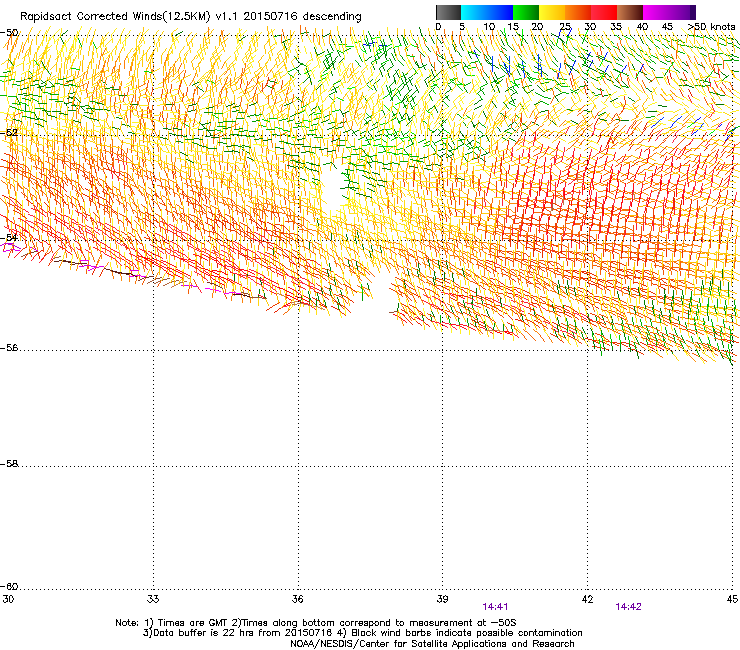
Task: Click the '45' longitude label
Action: (x=732, y=599)
